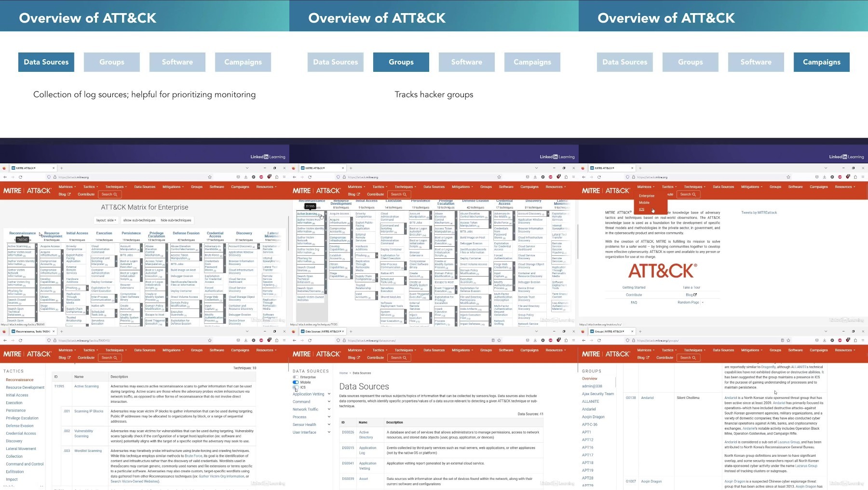Open admin@338 in the Groups sidebar
Image resolution: width=868 pixels, height=490 pixels.
592,386
